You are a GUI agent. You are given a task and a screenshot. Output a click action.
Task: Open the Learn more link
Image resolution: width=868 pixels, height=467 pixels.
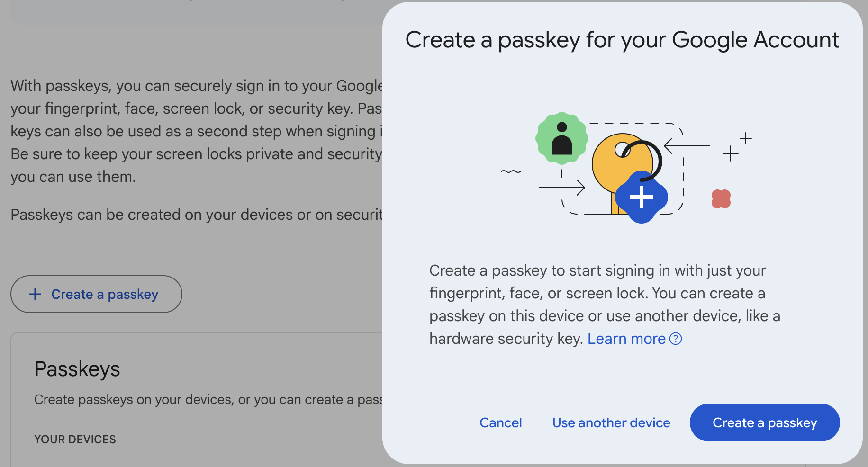coord(627,339)
